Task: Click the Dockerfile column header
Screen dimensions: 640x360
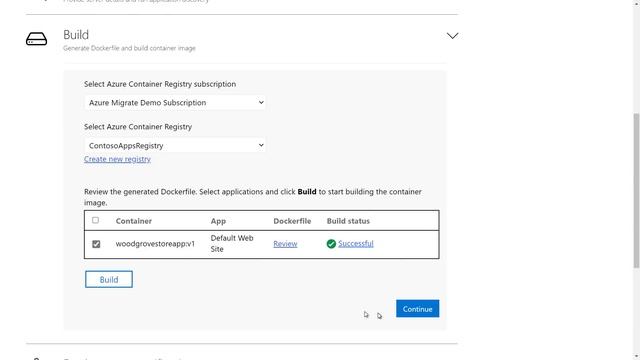Action: click(x=292, y=221)
